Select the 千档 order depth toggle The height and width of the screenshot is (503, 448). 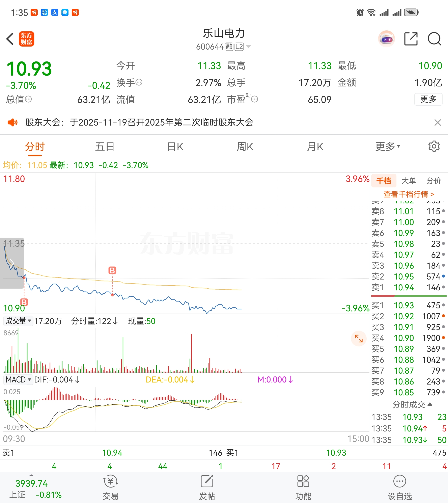point(384,181)
